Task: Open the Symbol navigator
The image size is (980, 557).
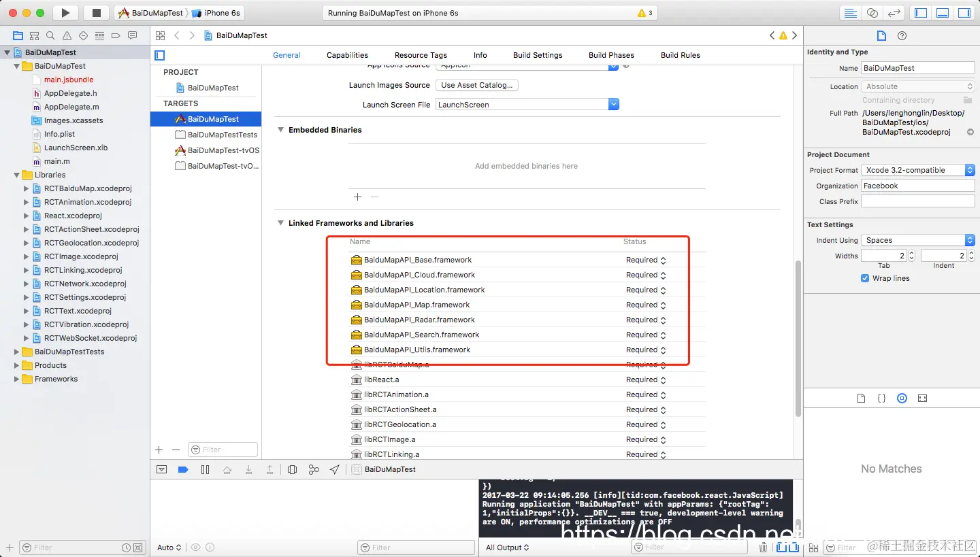Action: (x=34, y=35)
